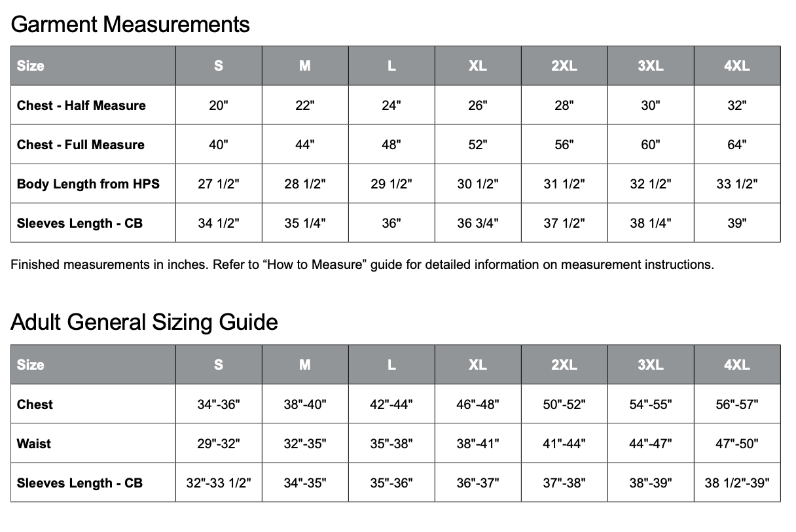Click the 34"-36" chest range for S
Viewport: 796px width, 532px height.
tap(219, 404)
